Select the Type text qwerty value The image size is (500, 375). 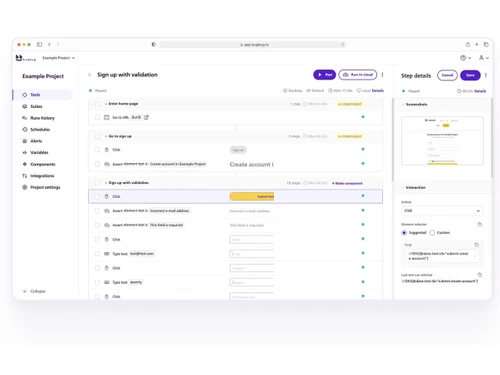136,282
